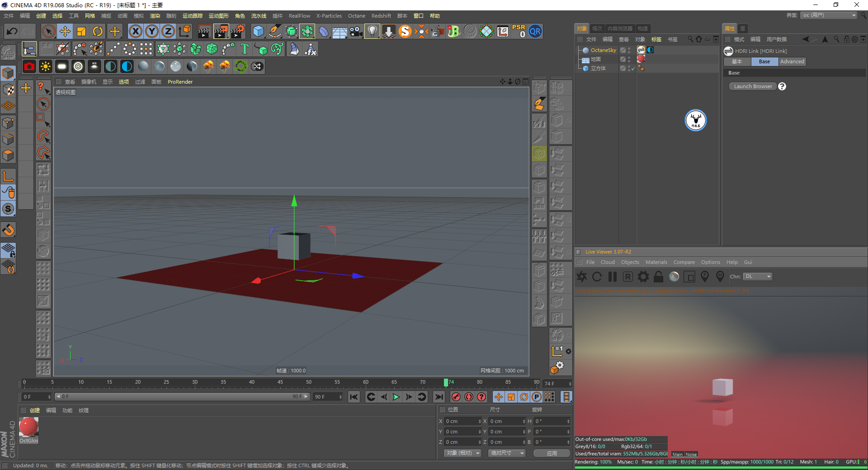Render to Picture Viewer
Screen dimensions: 868x470
[221, 31]
